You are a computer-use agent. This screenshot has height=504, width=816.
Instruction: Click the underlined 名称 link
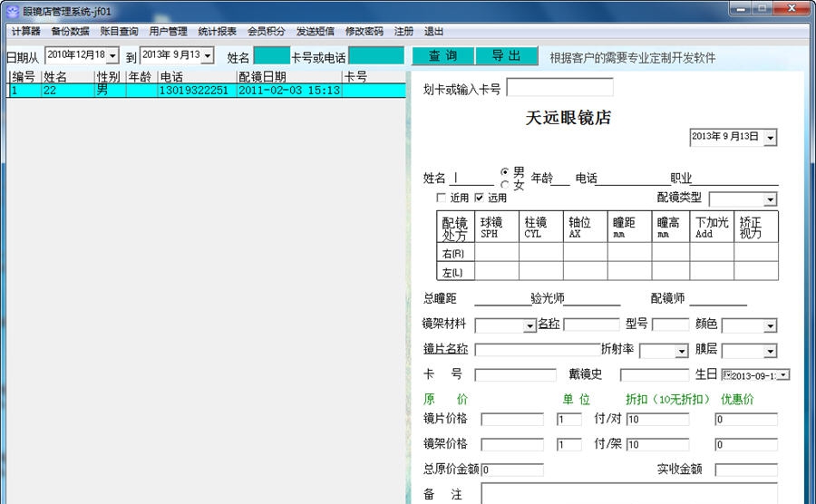pos(549,324)
